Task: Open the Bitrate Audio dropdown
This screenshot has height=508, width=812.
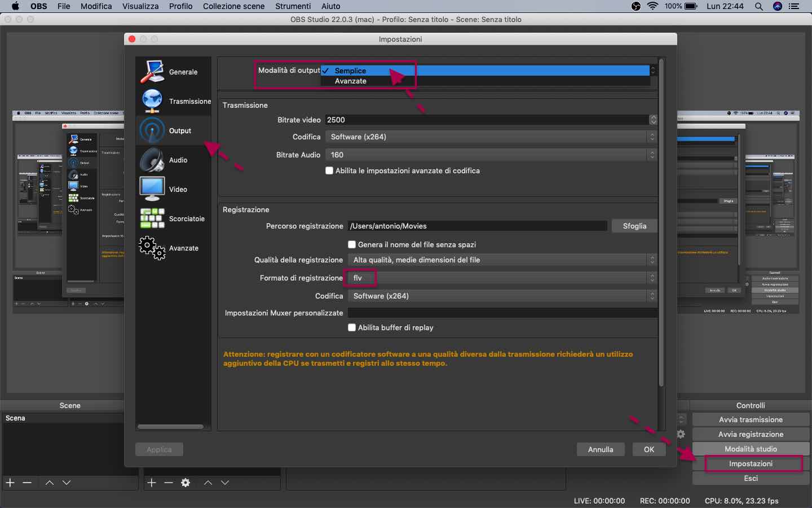Action: 491,155
